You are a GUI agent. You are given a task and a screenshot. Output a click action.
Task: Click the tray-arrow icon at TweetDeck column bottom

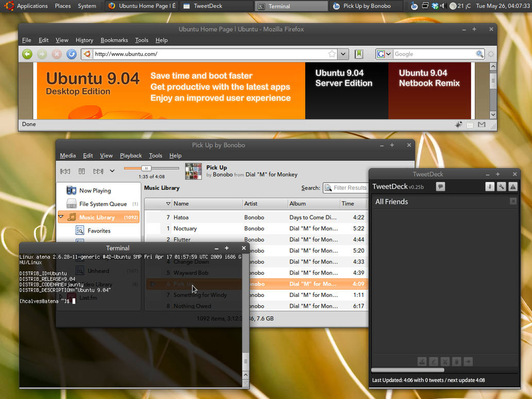(x=422, y=362)
